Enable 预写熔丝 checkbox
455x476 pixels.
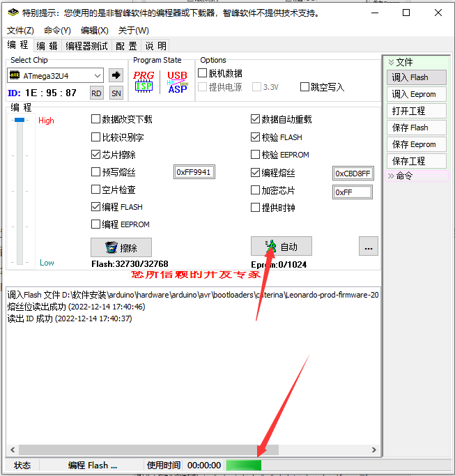[x=96, y=172]
